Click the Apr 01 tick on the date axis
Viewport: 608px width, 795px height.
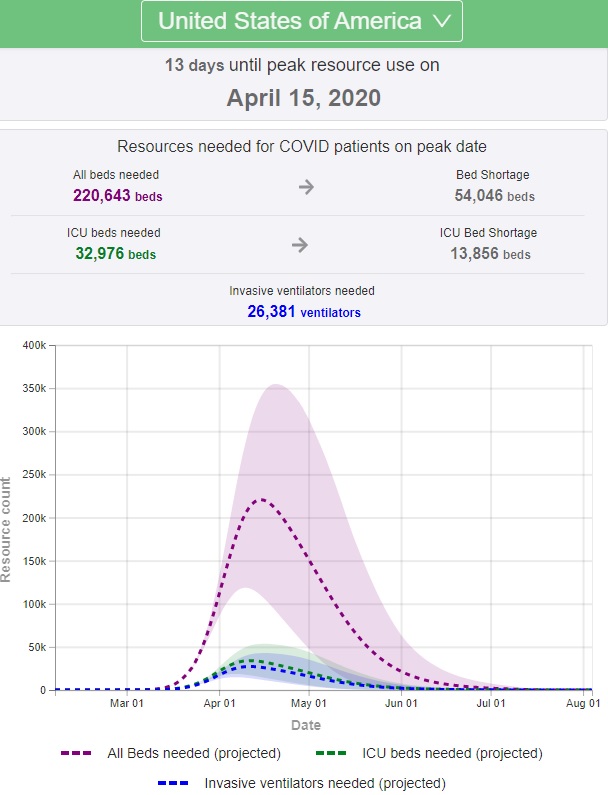tap(219, 704)
